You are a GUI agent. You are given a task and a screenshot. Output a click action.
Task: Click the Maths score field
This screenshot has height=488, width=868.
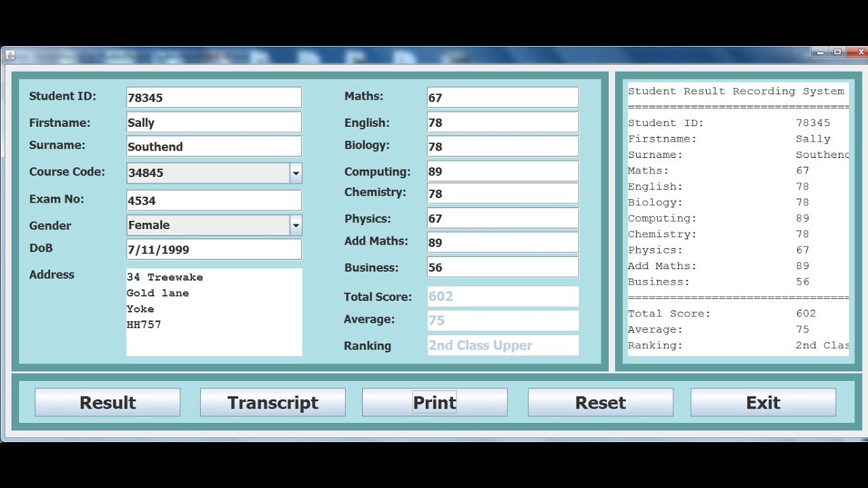[502, 98]
